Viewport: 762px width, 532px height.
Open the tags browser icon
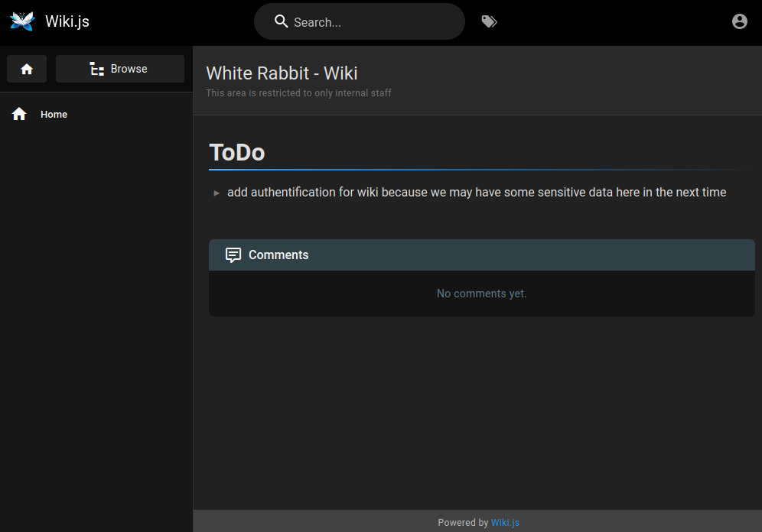tap(489, 21)
